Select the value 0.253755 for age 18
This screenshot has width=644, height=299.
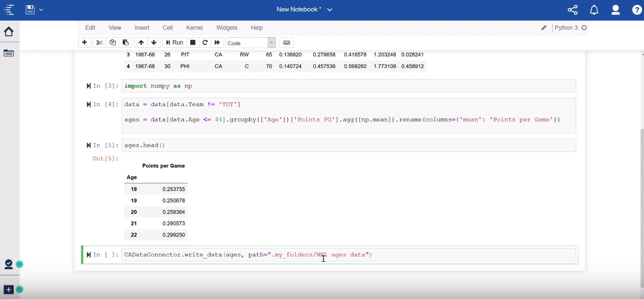click(174, 189)
